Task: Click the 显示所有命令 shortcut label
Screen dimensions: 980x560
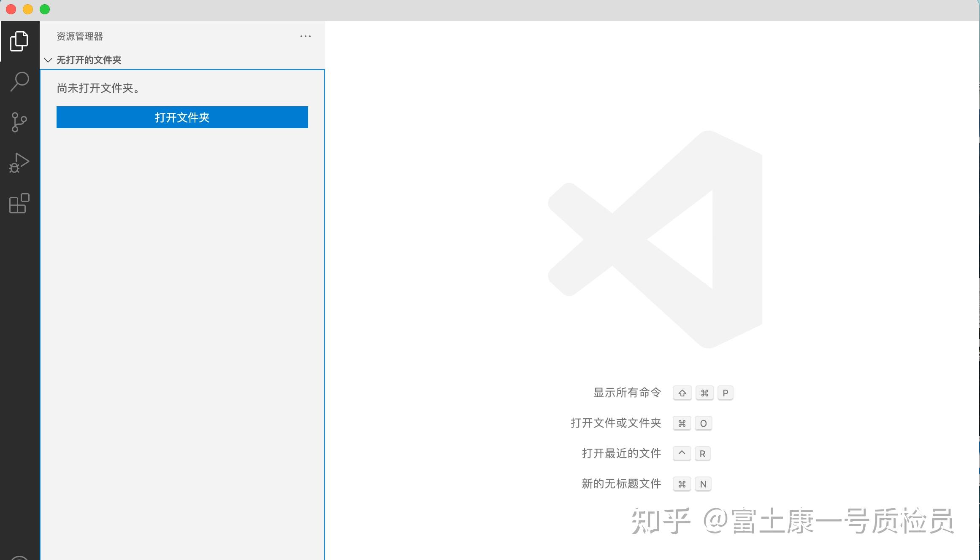Action: point(628,393)
